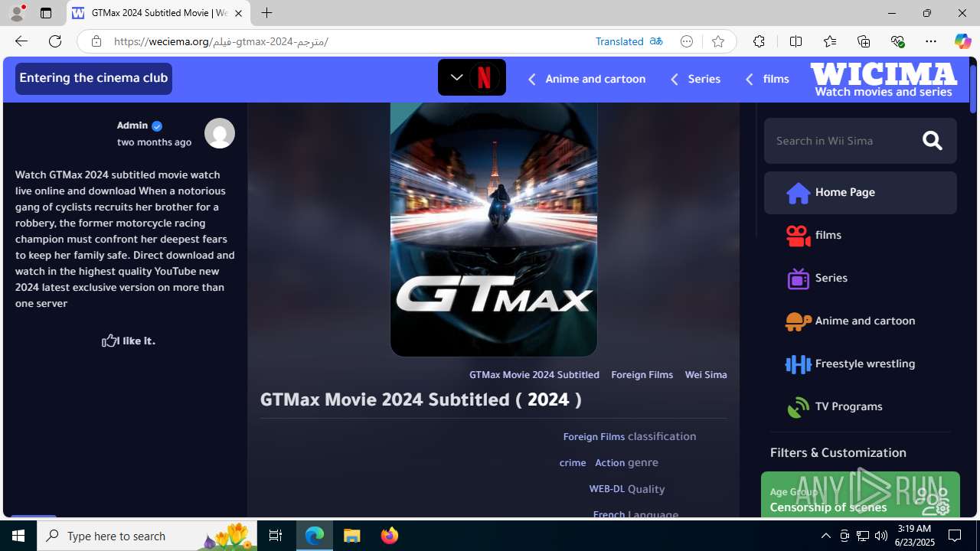Open Censorship of scenes filter card

click(x=860, y=495)
